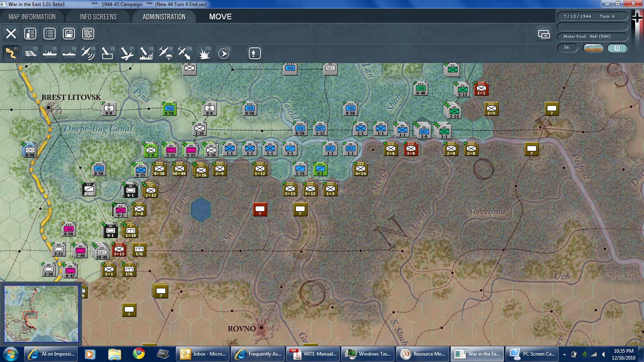Select the 3-21 armored unit

click(58, 250)
